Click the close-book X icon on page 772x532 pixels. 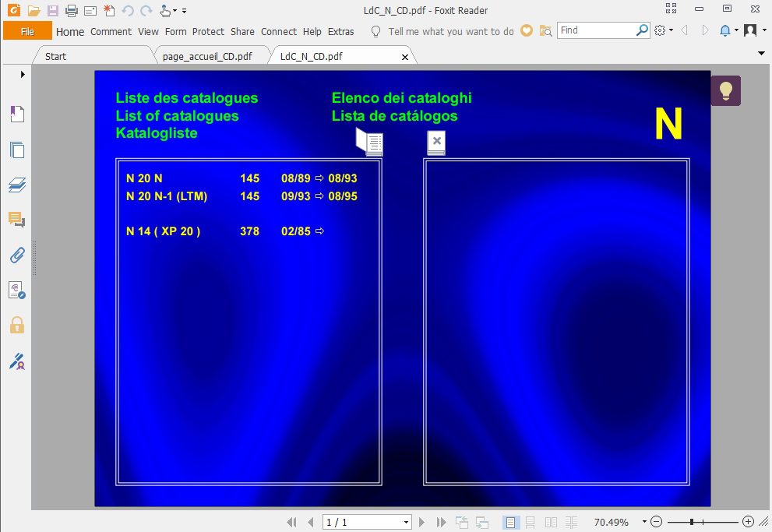coord(436,143)
